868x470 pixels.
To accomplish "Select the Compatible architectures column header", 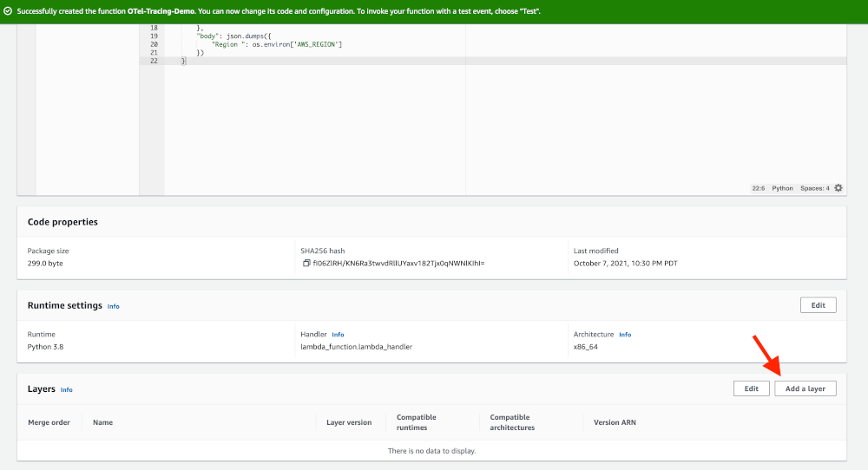I will pyautogui.click(x=512, y=422).
